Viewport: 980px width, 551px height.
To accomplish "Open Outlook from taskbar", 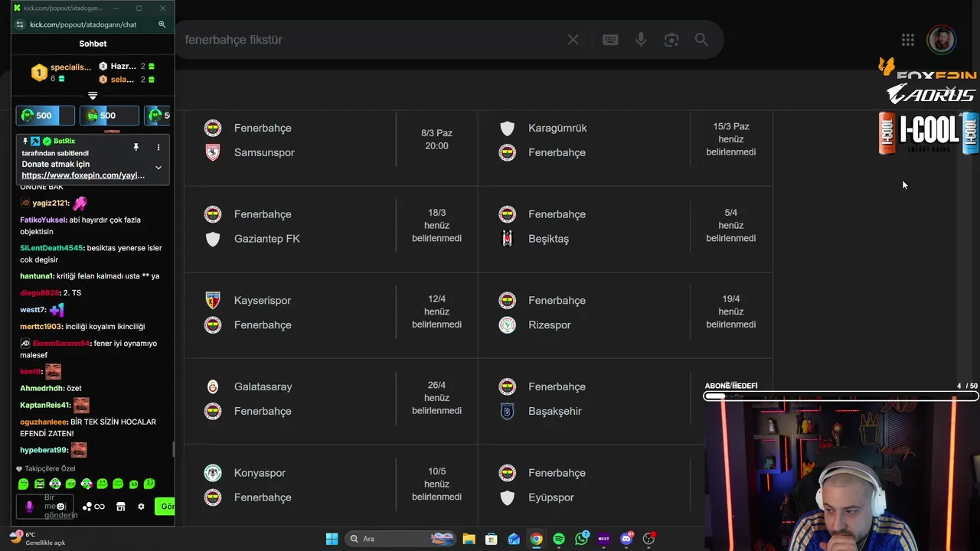I will [514, 539].
